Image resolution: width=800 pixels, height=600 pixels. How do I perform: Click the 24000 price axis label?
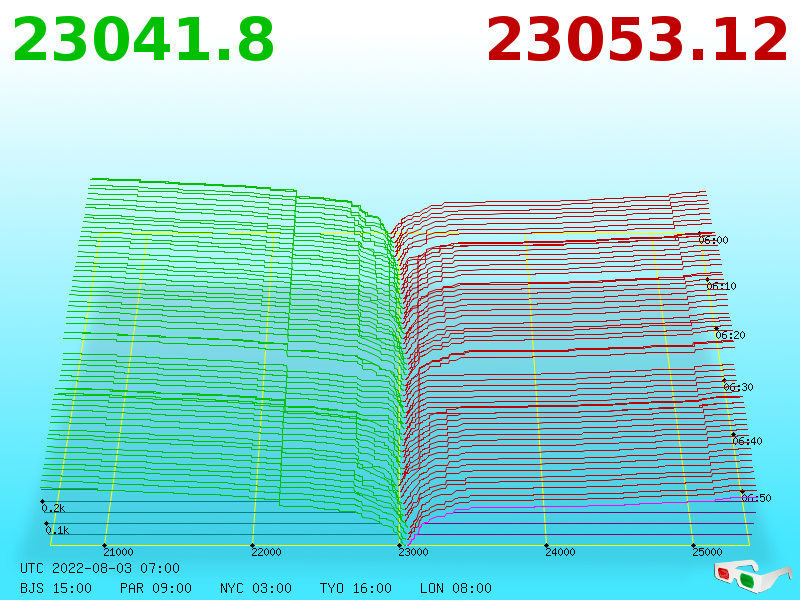[x=560, y=552]
